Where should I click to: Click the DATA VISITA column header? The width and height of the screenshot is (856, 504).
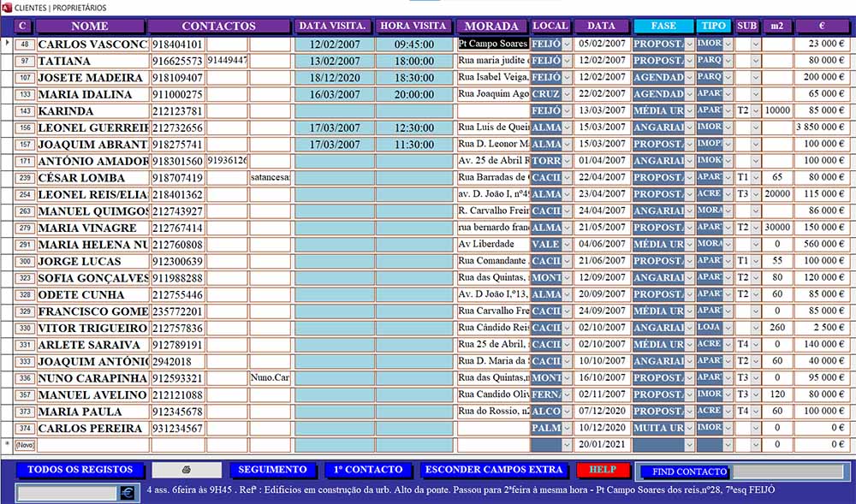(332, 26)
